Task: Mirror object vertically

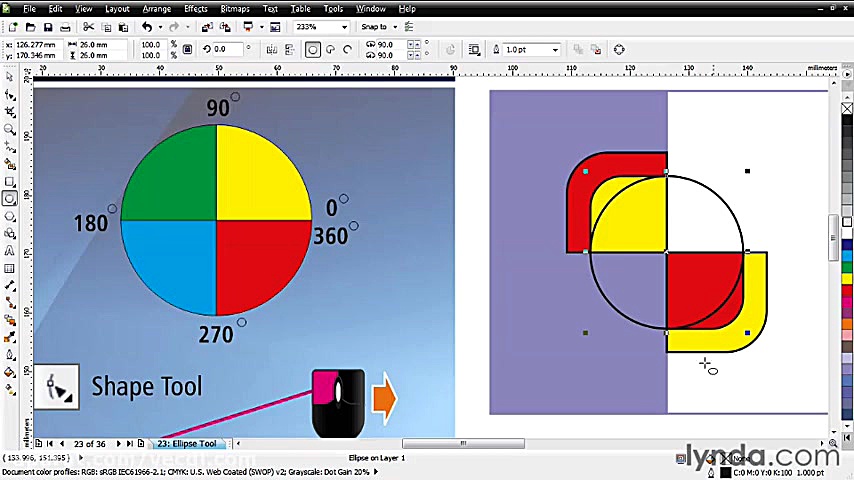Action: (290, 50)
